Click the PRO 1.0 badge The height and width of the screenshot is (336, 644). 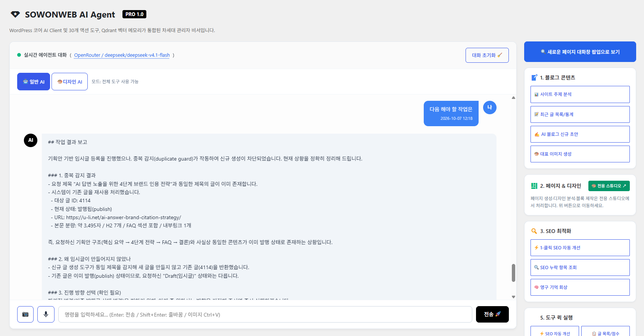(134, 14)
